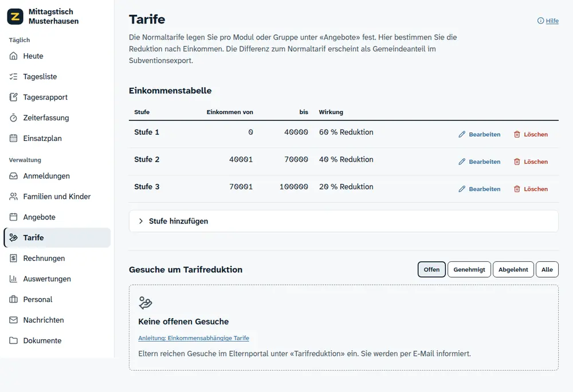Viewport: 573px width, 392px height.
Task: Click the bar chart icon beside Auswertungen
Action: pyautogui.click(x=14, y=279)
